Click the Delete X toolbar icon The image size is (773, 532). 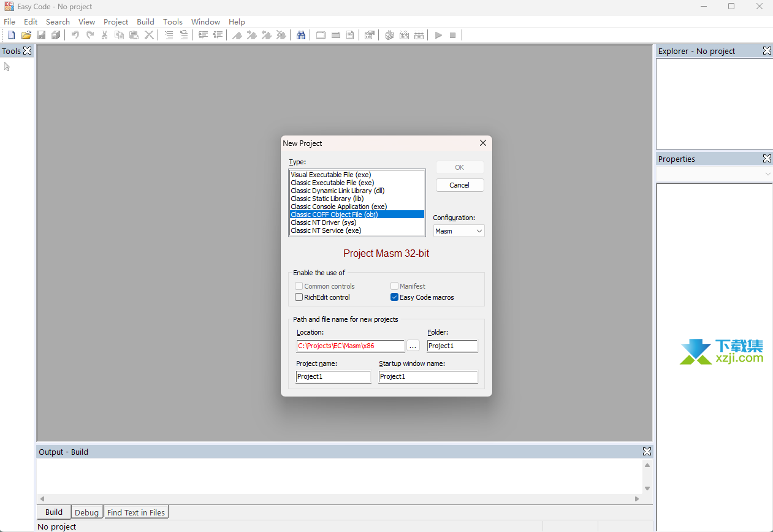[149, 35]
